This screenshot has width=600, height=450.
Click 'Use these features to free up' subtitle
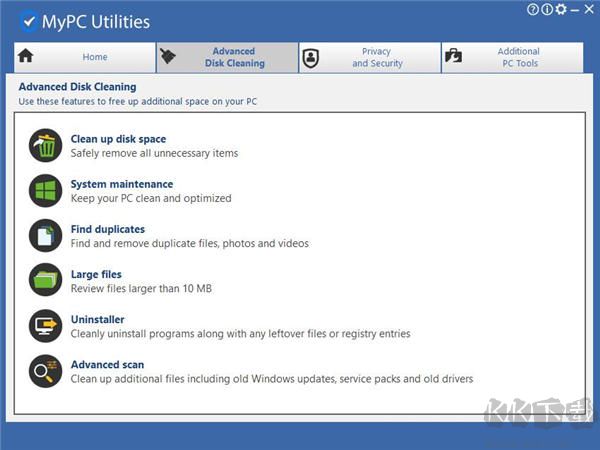coord(138,101)
